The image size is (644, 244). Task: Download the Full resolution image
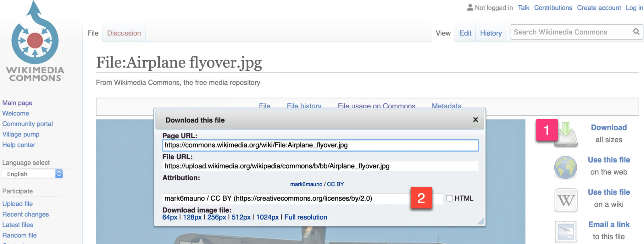click(306, 217)
